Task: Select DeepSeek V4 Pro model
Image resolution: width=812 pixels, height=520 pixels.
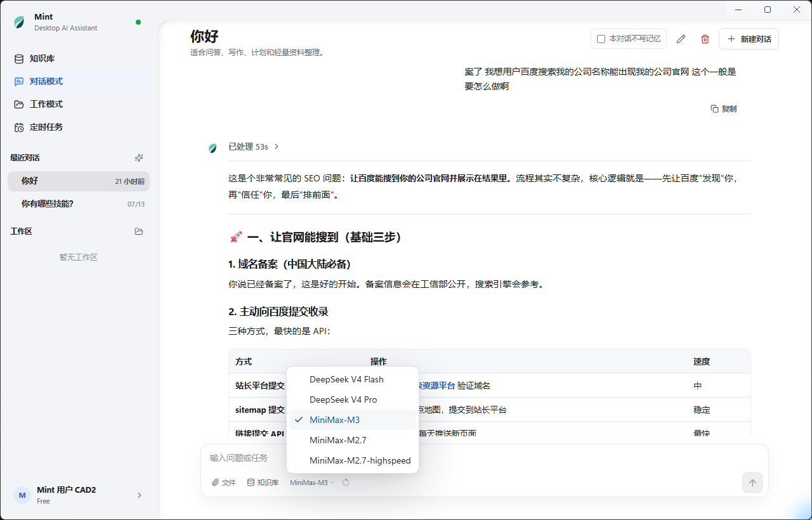Action: click(353, 400)
